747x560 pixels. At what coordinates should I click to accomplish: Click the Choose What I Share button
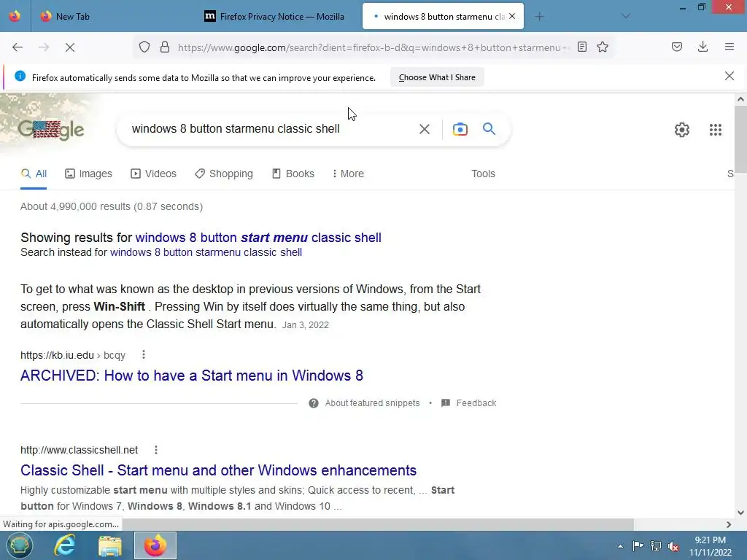437,77
